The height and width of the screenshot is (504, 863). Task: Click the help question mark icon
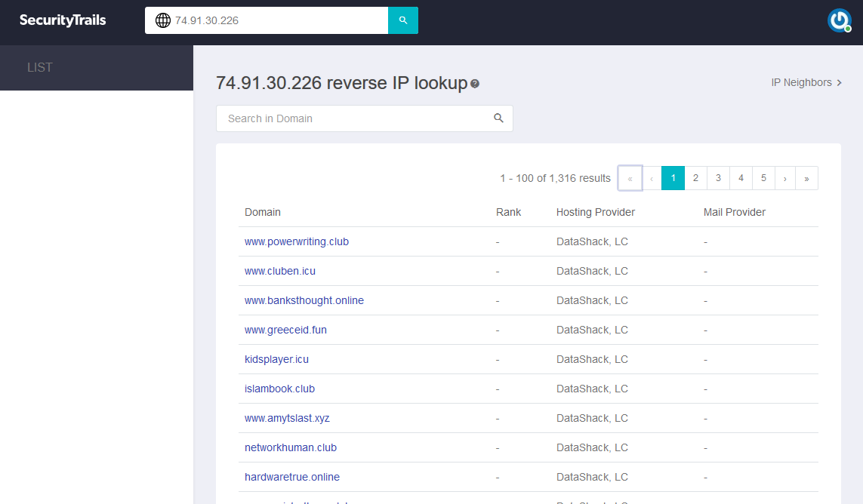coord(475,84)
